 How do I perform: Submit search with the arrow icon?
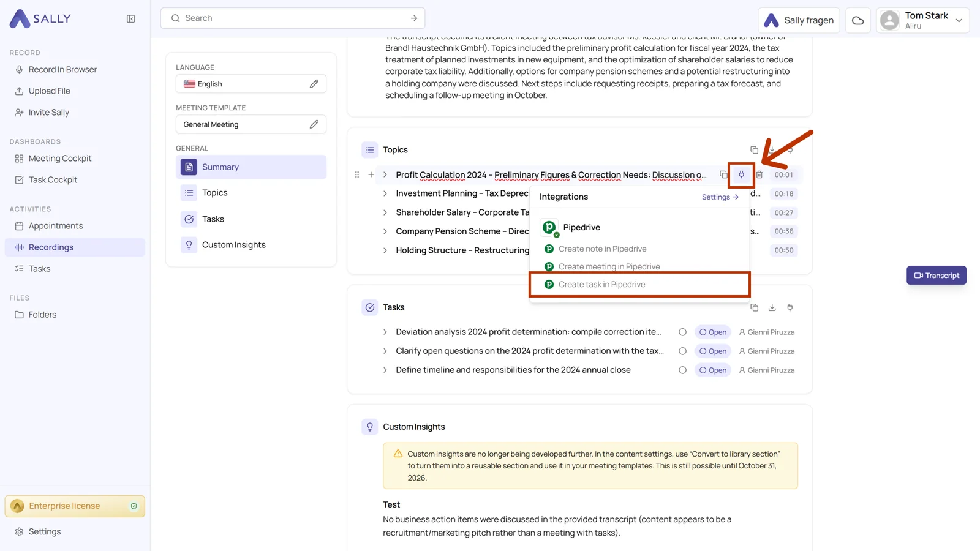coord(414,18)
